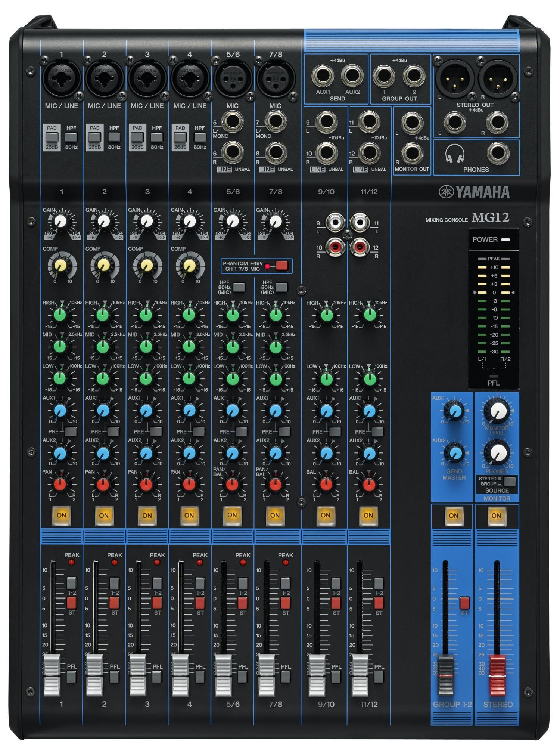Toggle the PRE switch on channel 3
Image resolution: width=560 pixels, height=752 pixels.
156,431
